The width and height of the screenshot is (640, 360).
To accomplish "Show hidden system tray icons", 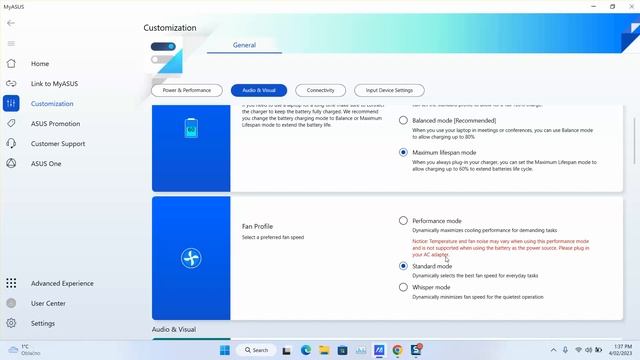I will 553,350.
